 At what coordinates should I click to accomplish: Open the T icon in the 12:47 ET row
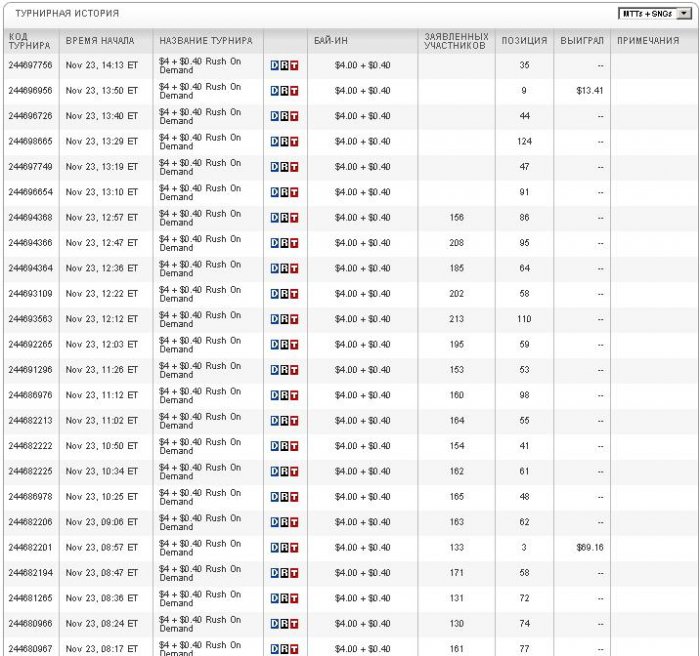(294, 243)
